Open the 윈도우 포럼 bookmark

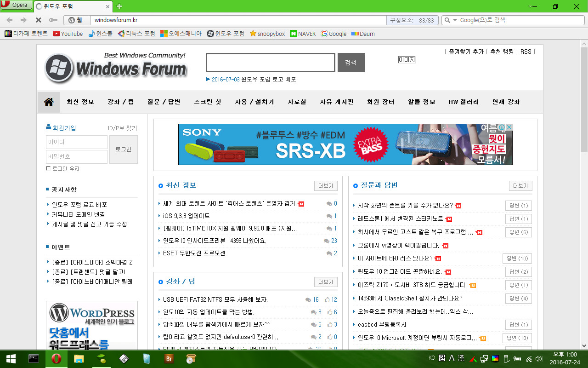pos(226,34)
